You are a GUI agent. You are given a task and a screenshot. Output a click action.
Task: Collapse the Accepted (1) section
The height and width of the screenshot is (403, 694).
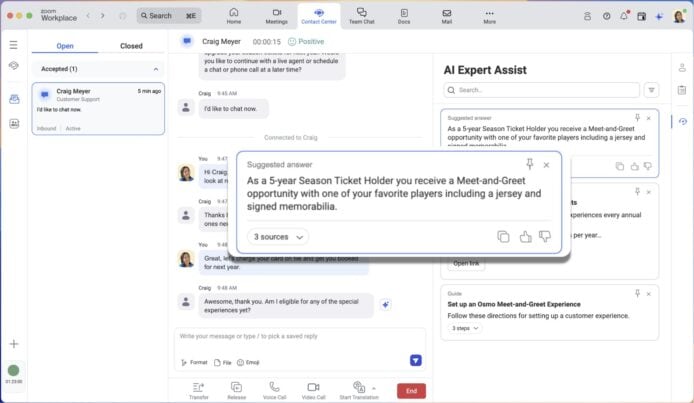(x=155, y=68)
